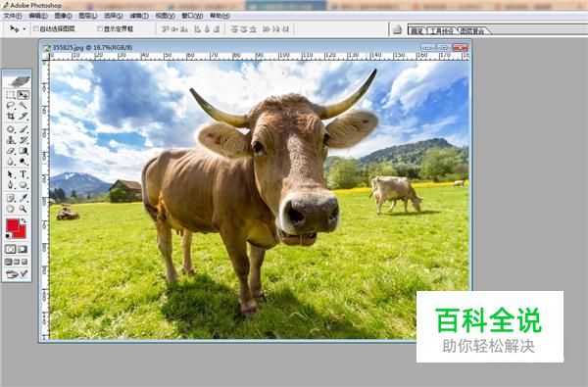Click the Align Top Edges button
Viewport: 588px width, 387px height.
(165, 28)
